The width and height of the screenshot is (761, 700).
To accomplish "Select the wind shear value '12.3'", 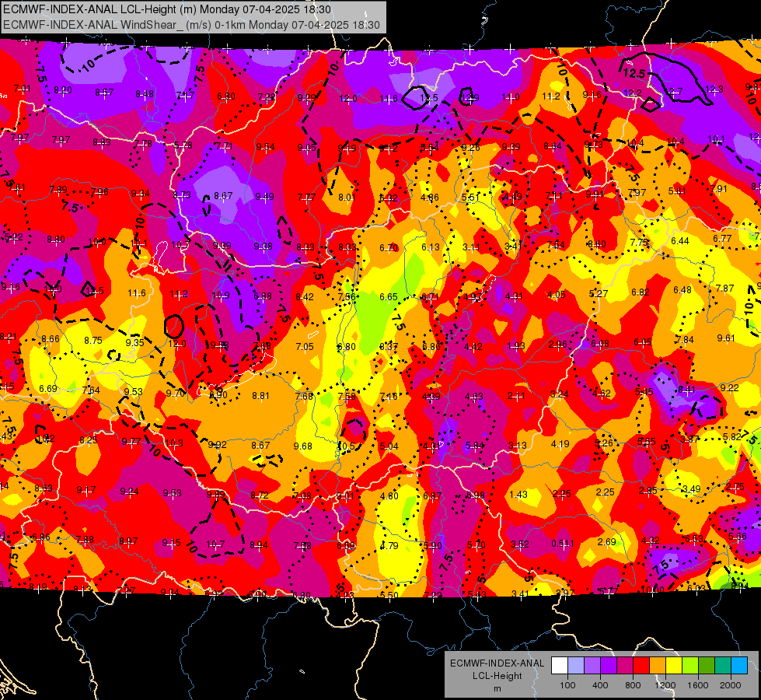I will click(714, 89).
